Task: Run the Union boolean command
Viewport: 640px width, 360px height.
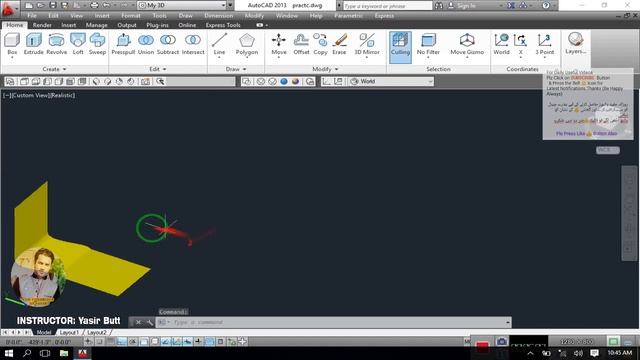Action: [x=146, y=44]
